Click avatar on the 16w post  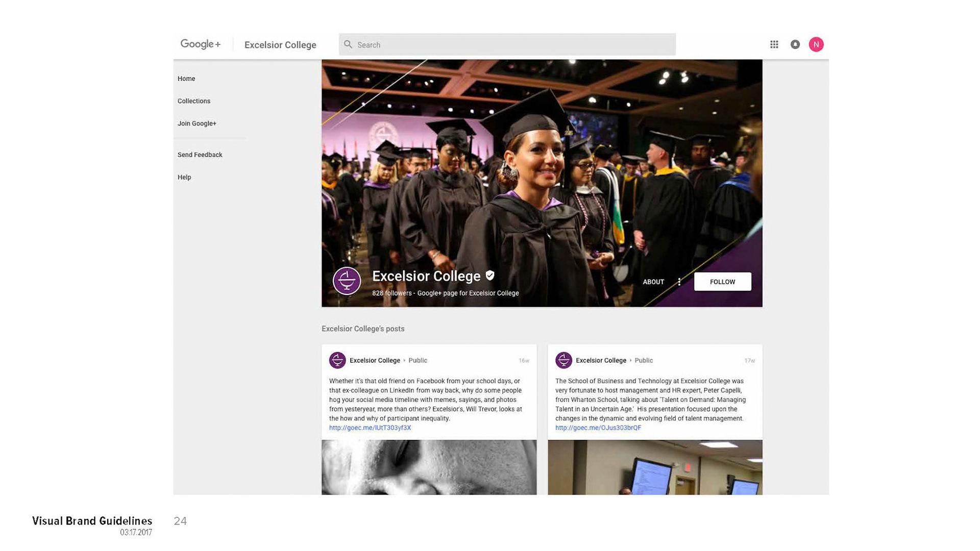[x=337, y=360]
